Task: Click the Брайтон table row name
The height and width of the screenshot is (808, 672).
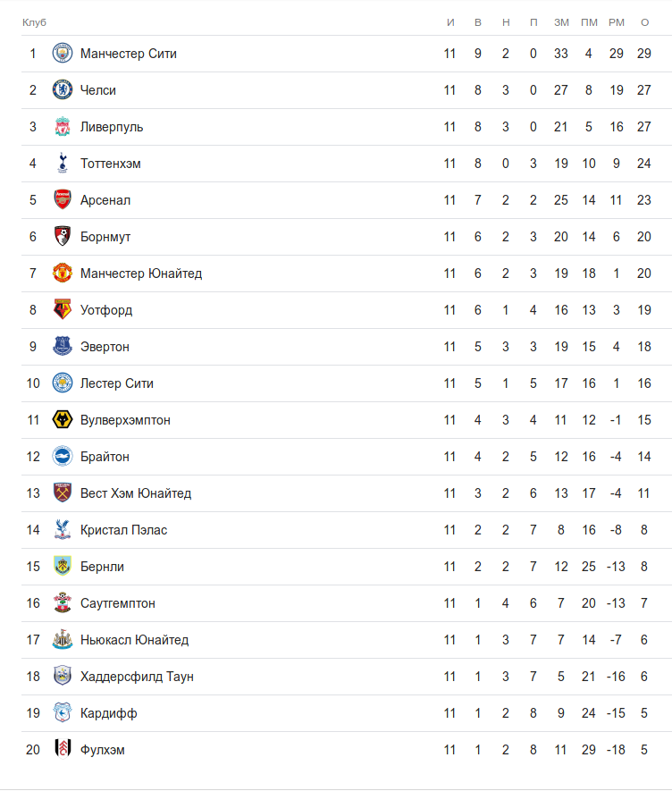Action: (105, 457)
